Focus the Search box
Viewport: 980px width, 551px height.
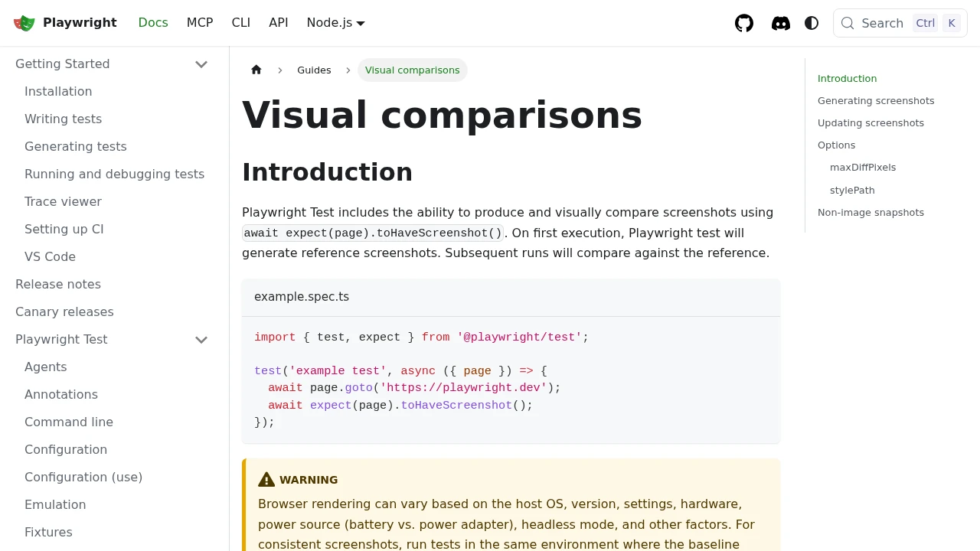(x=900, y=23)
